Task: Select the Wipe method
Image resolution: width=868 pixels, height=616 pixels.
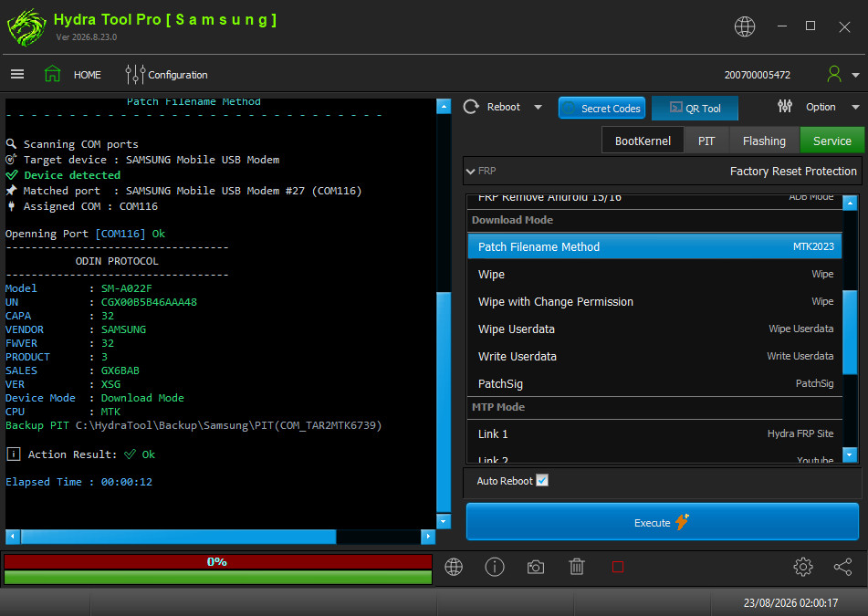Action: click(x=654, y=274)
